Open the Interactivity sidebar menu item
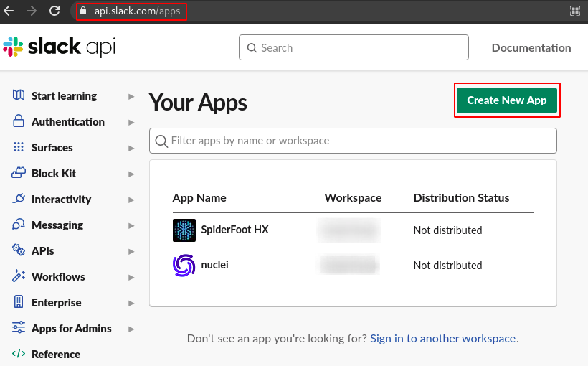 (x=61, y=199)
